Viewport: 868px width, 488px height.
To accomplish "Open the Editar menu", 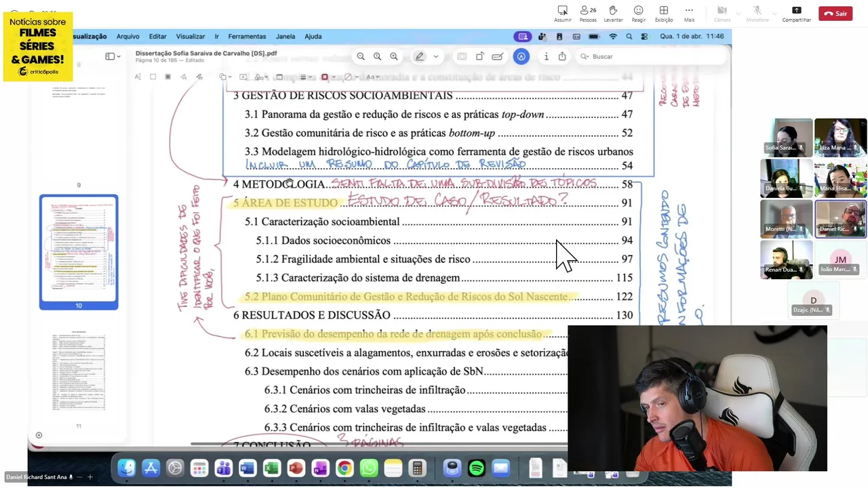I will [157, 37].
